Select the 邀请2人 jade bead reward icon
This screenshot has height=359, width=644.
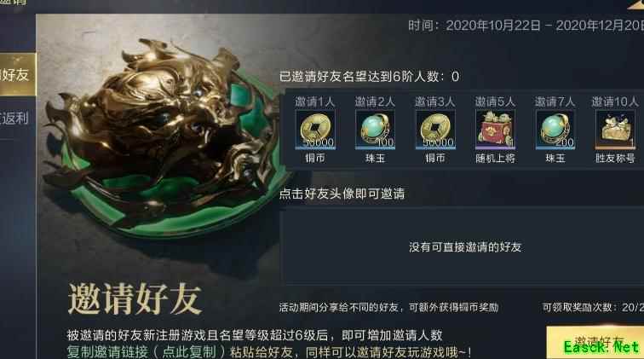click(x=375, y=130)
